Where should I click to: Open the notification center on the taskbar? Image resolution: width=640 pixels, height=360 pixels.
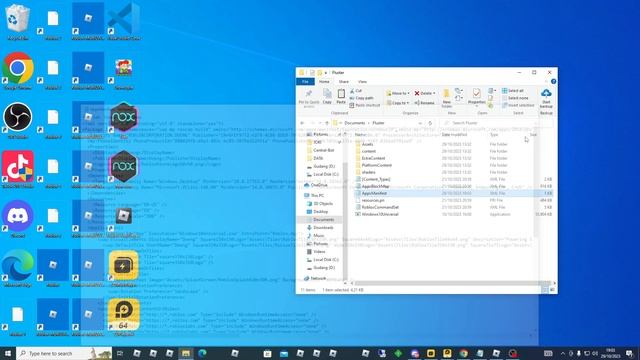point(630,353)
